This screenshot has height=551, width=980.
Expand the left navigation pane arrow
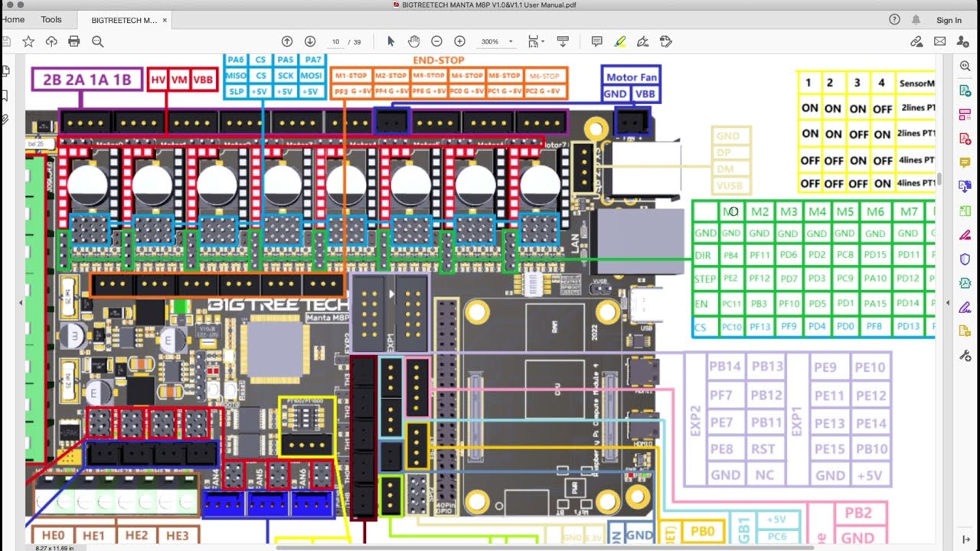(21, 303)
